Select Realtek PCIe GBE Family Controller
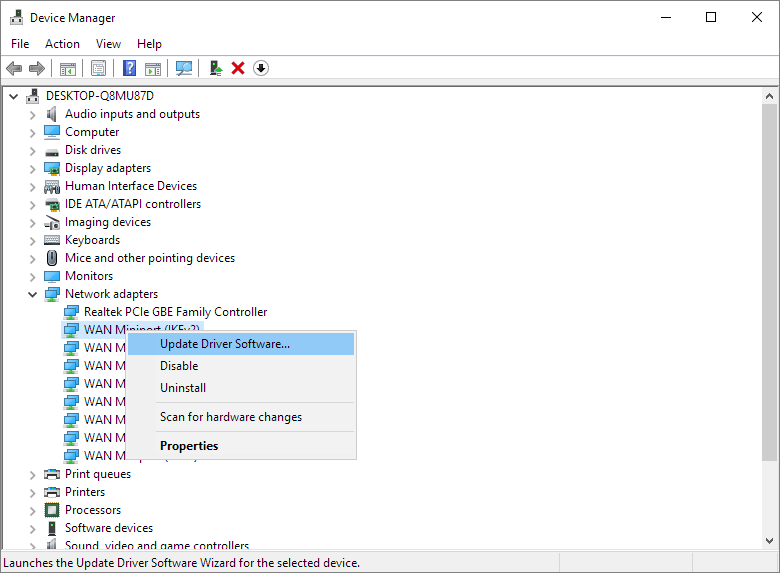The height and width of the screenshot is (573, 780). point(175,312)
